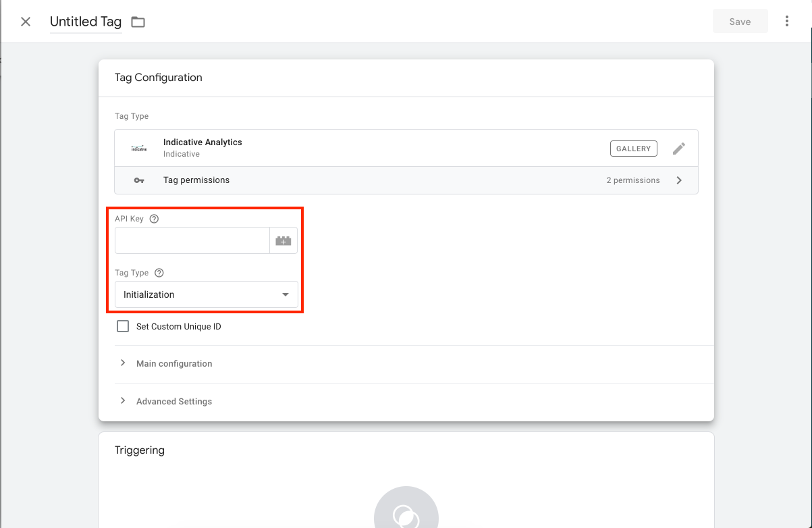Close the tag editor with the X
812x528 pixels.
tap(26, 22)
